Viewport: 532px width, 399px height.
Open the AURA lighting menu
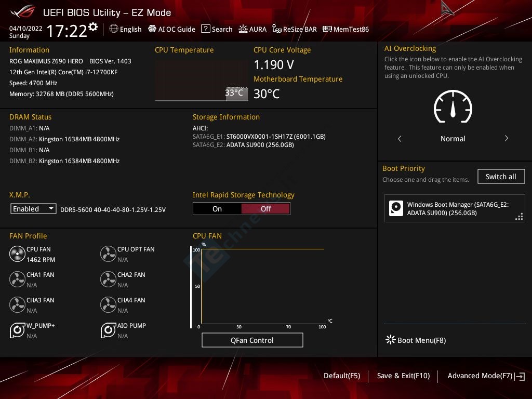pos(252,29)
